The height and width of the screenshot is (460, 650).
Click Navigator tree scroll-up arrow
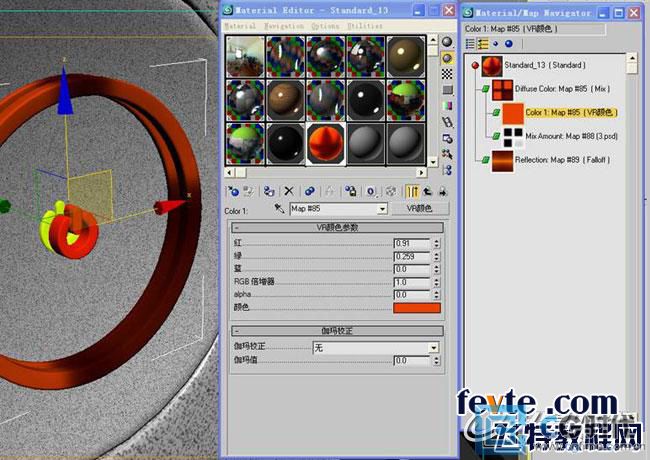coord(632,58)
